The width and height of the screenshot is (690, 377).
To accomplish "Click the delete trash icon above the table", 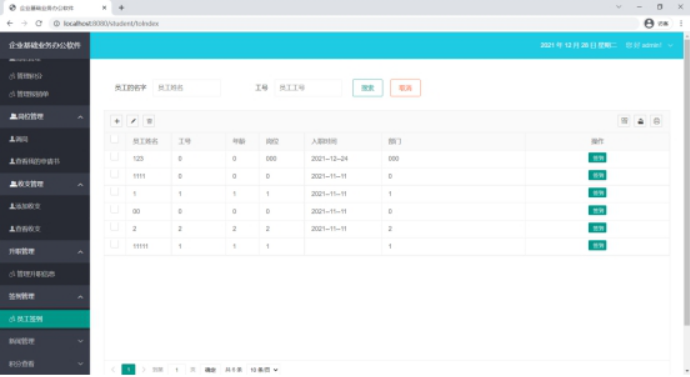I will [x=149, y=121].
